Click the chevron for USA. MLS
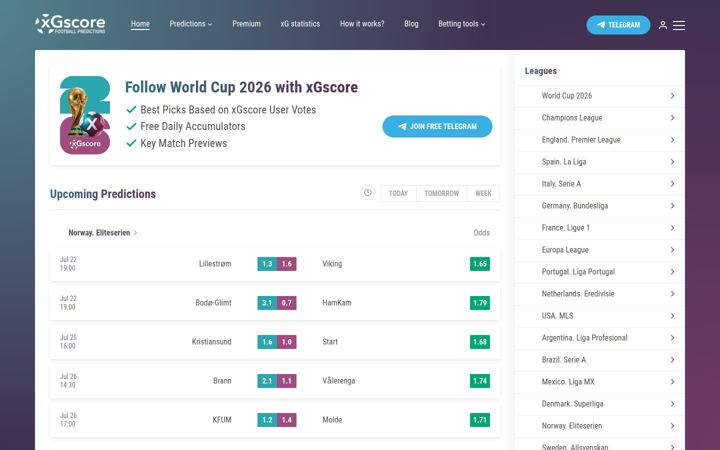This screenshot has height=450, width=720. (672, 316)
